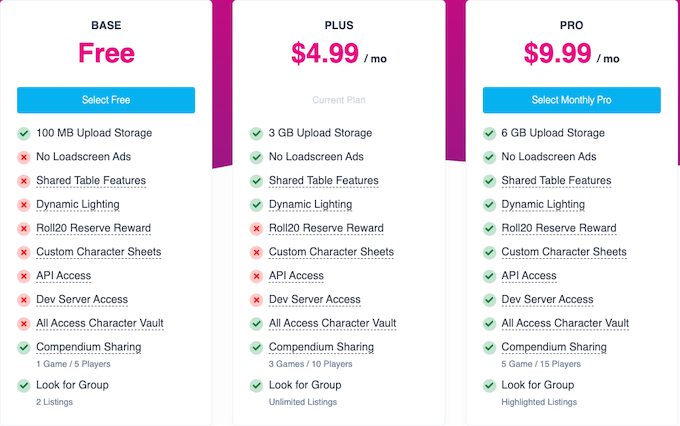The image size is (680, 426).
Task: Click the green check next to Plus Dynamic Lighting
Action: click(256, 205)
